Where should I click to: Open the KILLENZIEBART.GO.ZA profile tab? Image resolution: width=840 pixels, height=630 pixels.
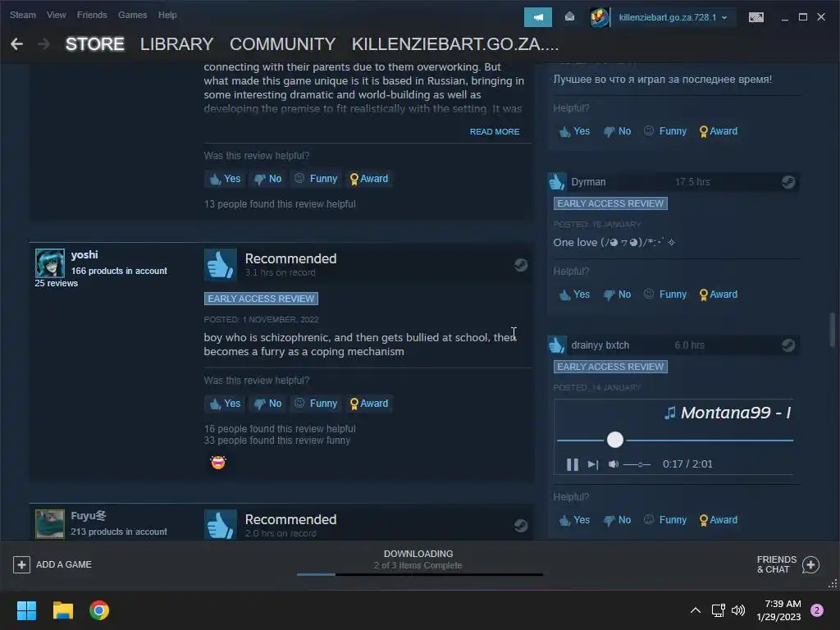pos(454,44)
